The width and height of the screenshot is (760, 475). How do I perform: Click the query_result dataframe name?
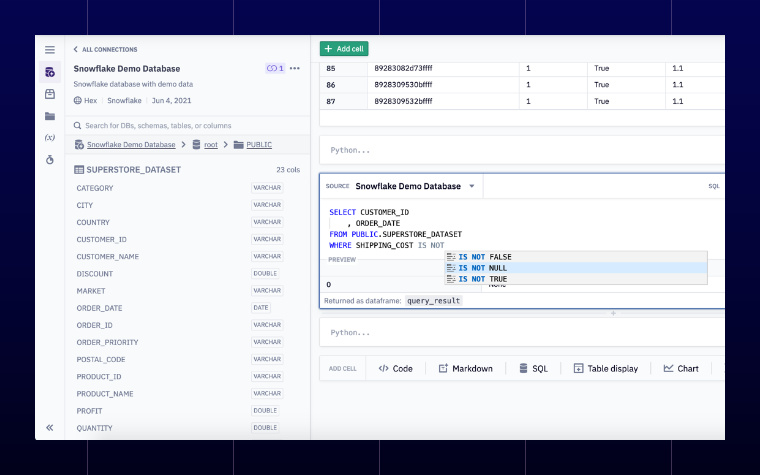point(434,301)
